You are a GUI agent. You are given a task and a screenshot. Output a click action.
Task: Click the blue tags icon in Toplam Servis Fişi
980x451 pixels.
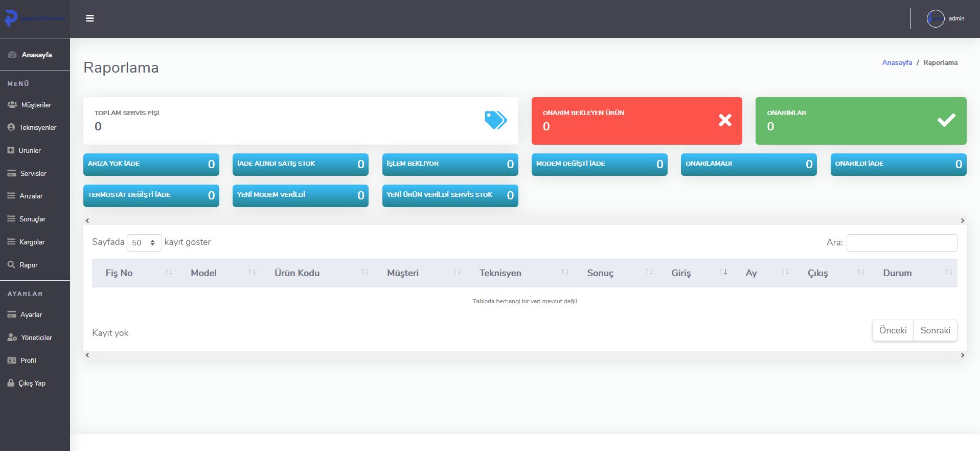click(495, 120)
